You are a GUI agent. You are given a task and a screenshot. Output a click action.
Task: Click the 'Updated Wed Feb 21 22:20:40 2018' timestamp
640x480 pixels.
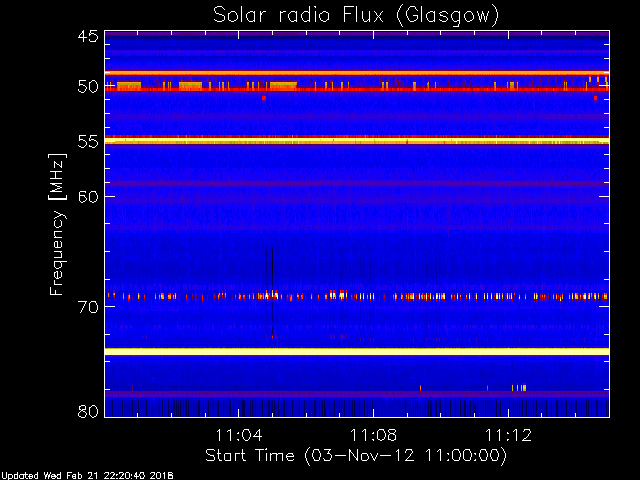coord(87,476)
